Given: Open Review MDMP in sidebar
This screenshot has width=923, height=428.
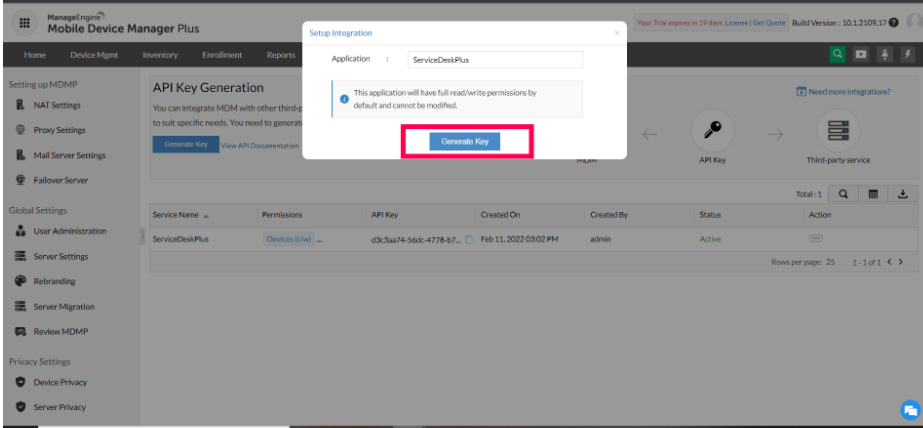Looking at the screenshot, I should click(61, 331).
